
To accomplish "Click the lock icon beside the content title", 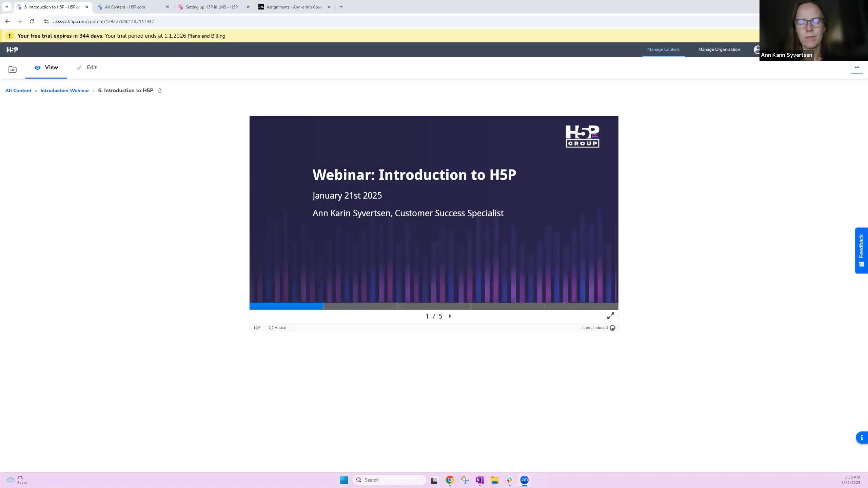I will coord(159,90).
